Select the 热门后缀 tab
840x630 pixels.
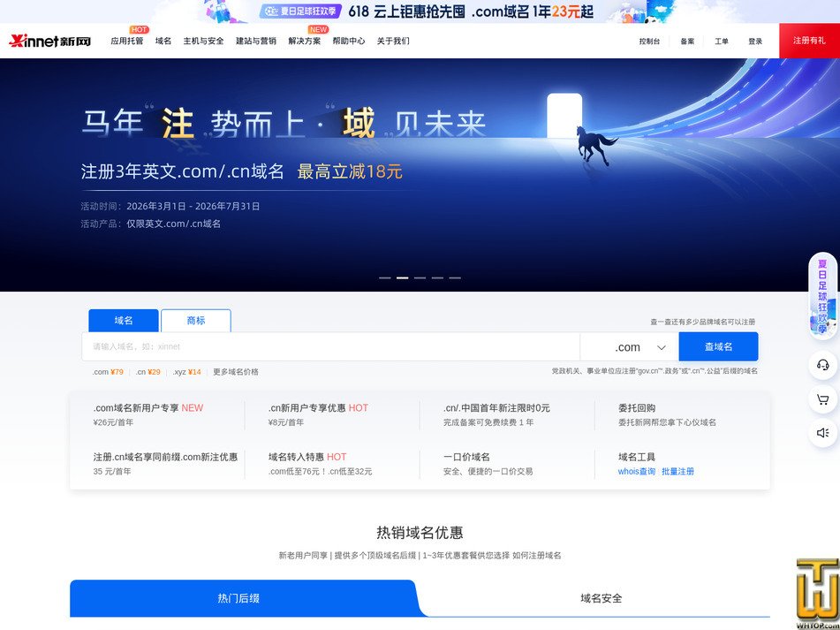click(x=238, y=598)
